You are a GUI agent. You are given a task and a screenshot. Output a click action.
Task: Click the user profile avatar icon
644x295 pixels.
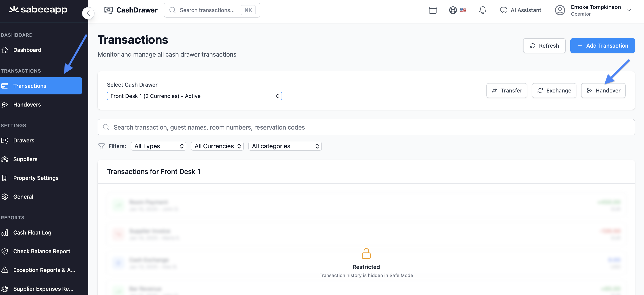point(560,10)
